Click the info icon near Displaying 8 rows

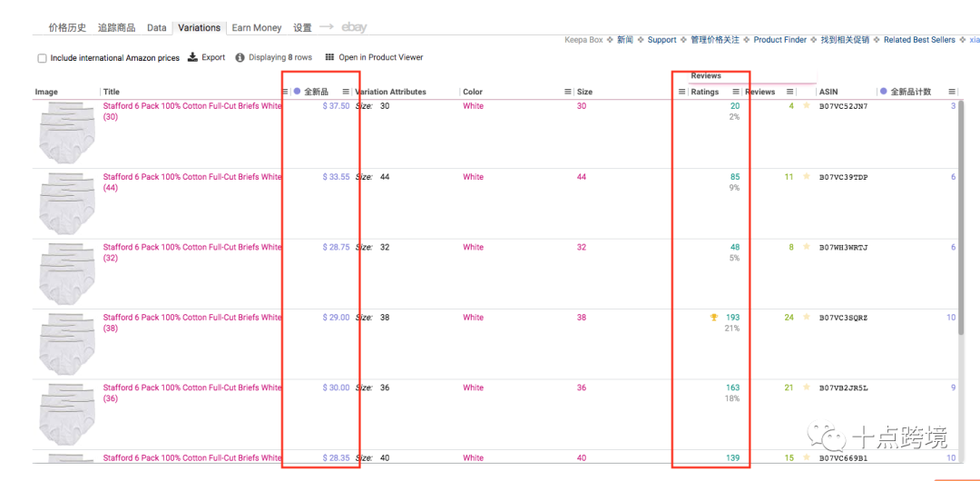pos(240,57)
